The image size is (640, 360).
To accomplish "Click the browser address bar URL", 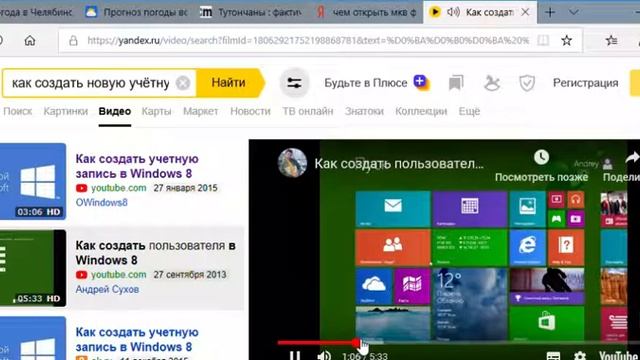I will [308, 40].
